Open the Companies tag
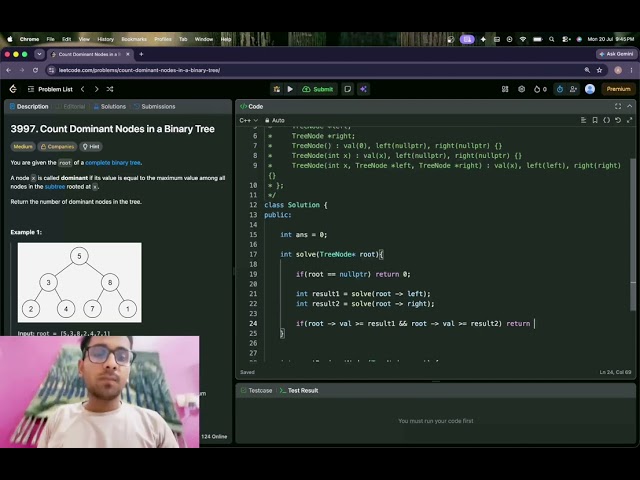Screen dimensions: 640x480 coord(57,147)
